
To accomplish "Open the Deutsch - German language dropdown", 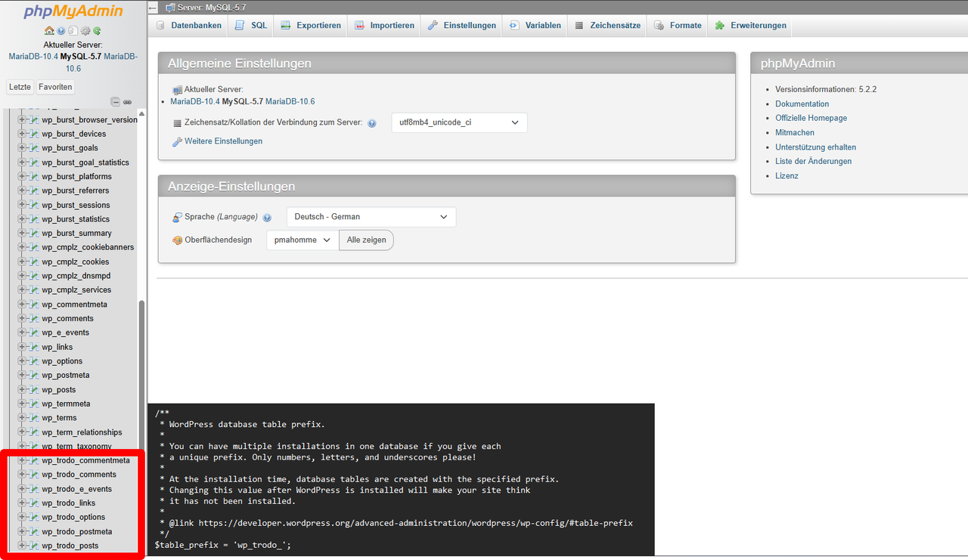I will pos(371,217).
